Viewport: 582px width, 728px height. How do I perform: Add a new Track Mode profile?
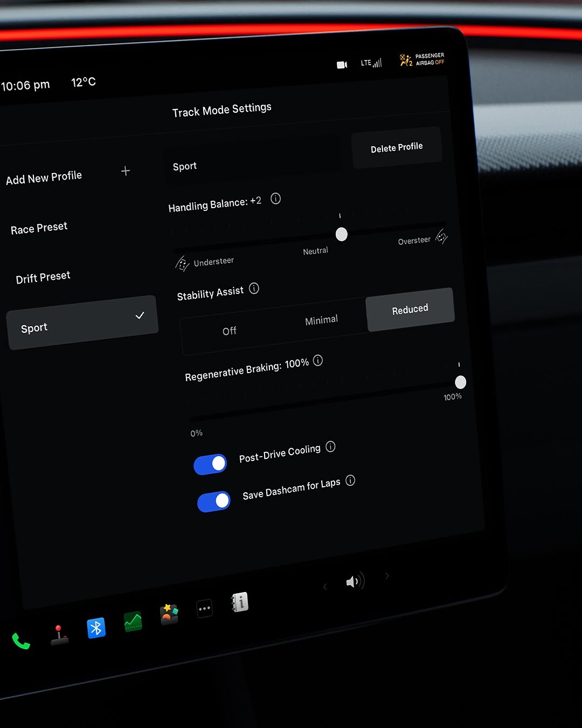click(x=125, y=171)
